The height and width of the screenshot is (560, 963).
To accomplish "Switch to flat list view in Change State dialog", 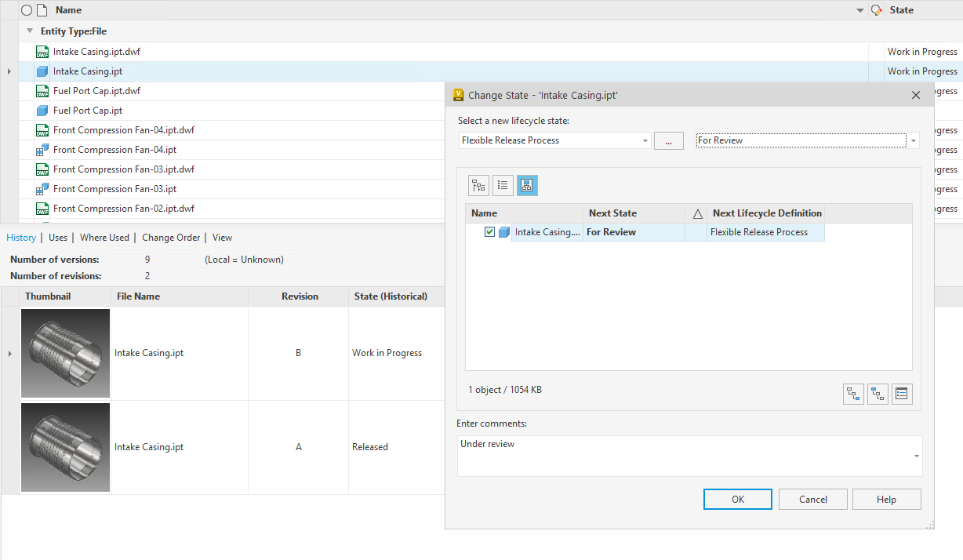I will click(x=502, y=185).
